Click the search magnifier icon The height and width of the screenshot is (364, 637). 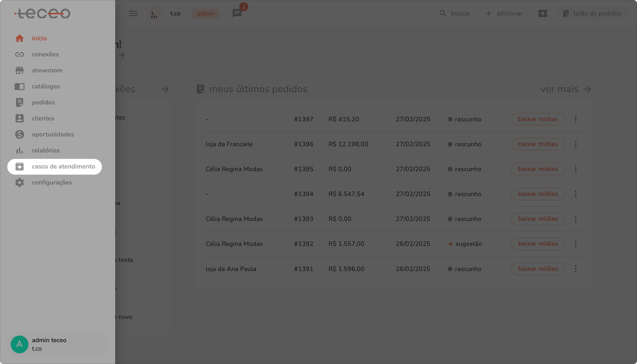[443, 13]
